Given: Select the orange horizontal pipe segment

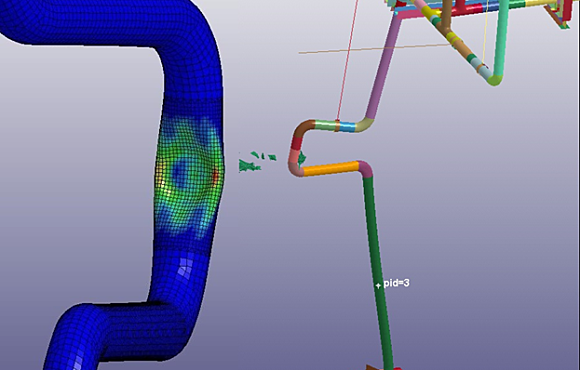Looking at the screenshot, I should coord(331,168).
